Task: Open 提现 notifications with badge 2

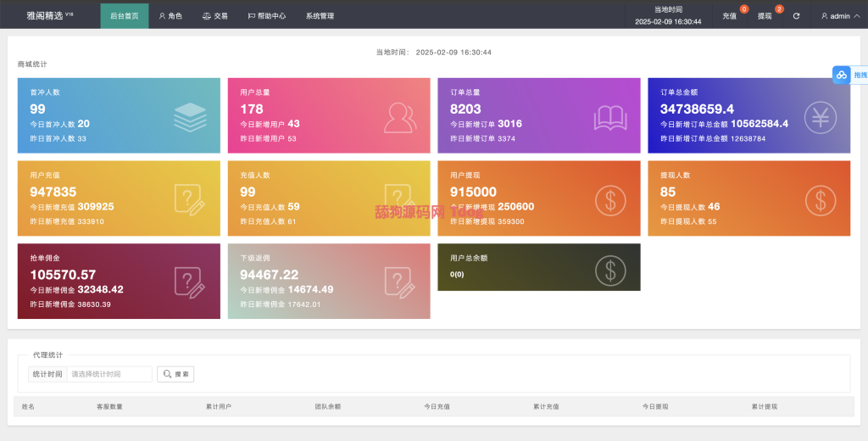Action: (765, 16)
